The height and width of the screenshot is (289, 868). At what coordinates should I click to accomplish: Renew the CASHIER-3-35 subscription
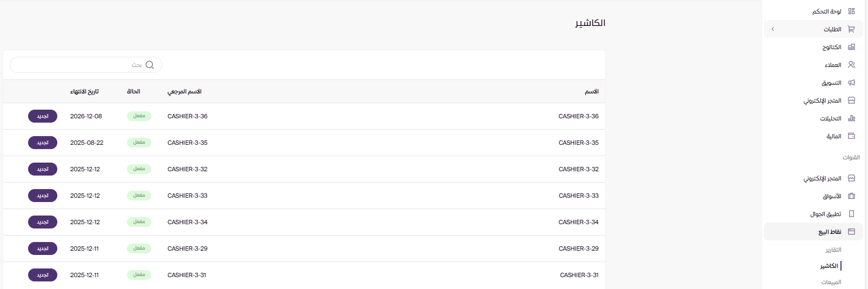pyautogui.click(x=43, y=143)
